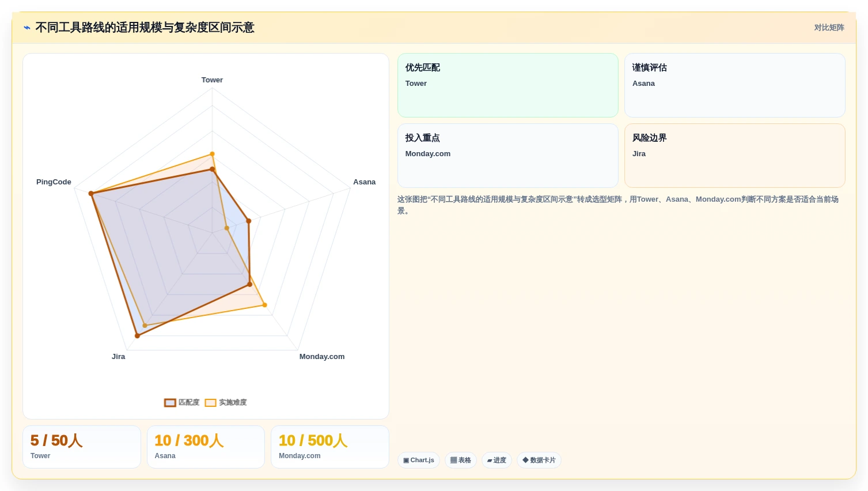
Task: Click the 对比矩阵 label in the header
Action: coord(829,28)
